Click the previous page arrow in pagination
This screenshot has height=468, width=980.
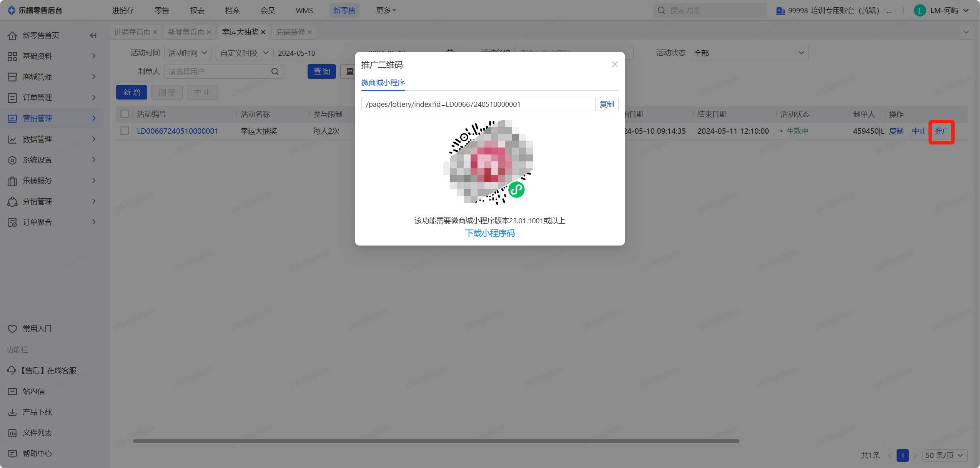click(890, 456)
